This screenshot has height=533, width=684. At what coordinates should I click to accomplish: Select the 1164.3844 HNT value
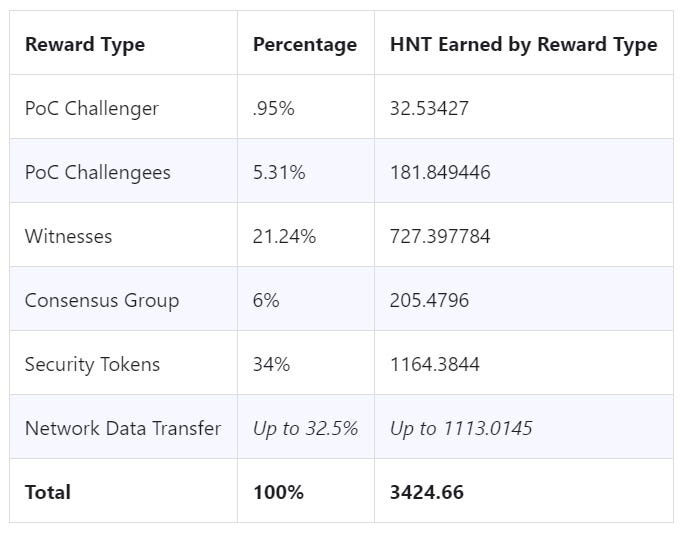point(434,365)
